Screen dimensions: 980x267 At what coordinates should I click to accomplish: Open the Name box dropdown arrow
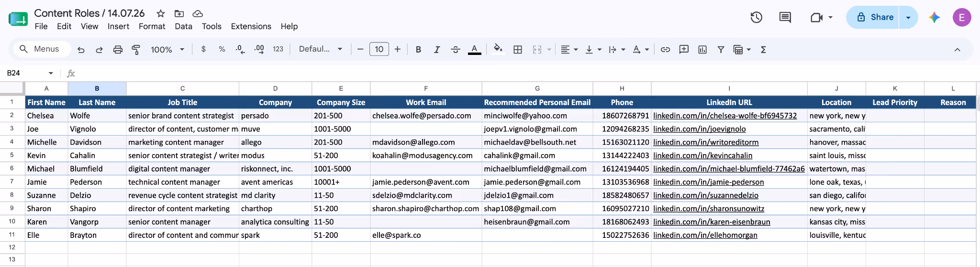point(50,73)
